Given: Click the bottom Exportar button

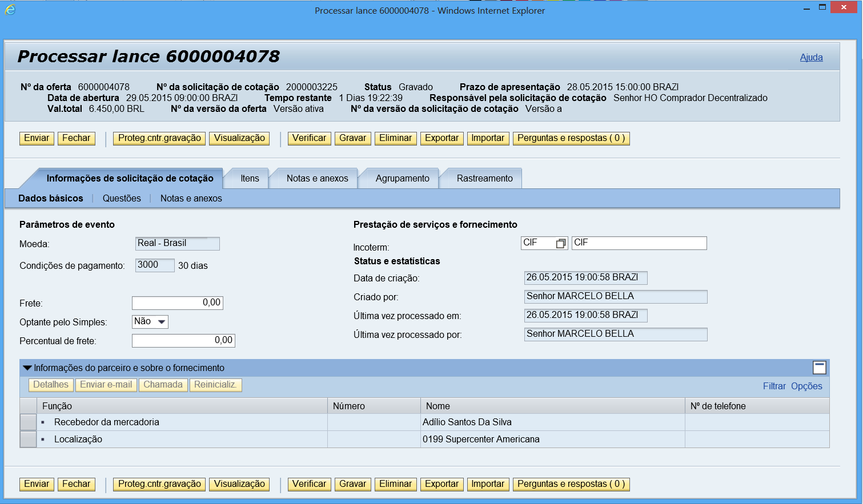Looking at the screenshot, I should point(441,484).
